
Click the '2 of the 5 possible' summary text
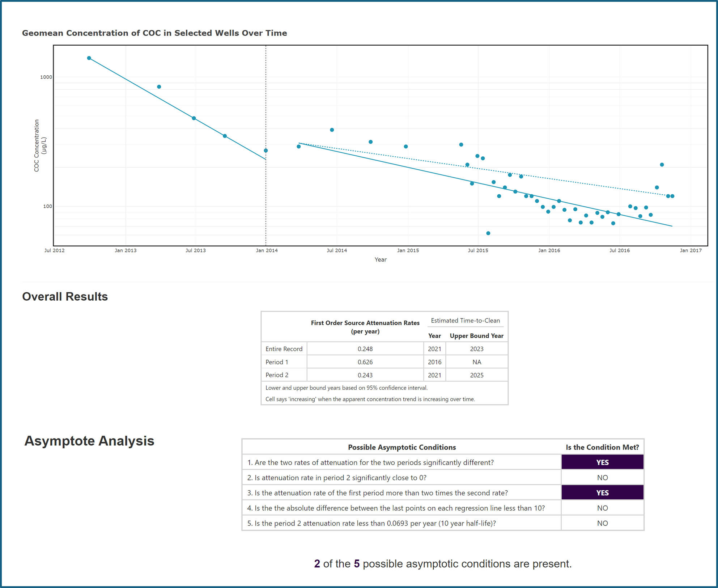[442, 564]
